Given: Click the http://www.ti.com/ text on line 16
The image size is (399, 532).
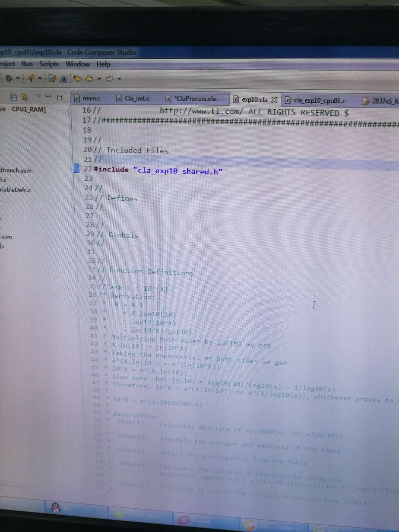Looking at the screenshot, I should click(201, 111).
